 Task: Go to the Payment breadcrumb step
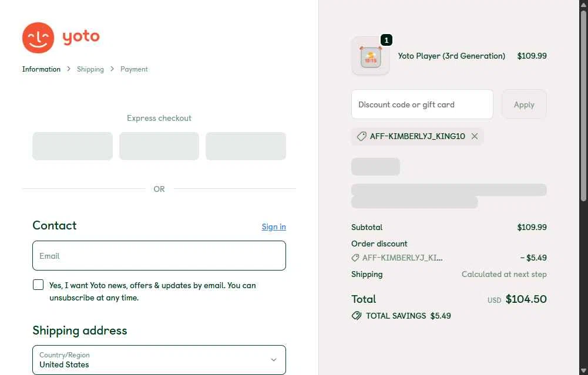coord(134,69)
